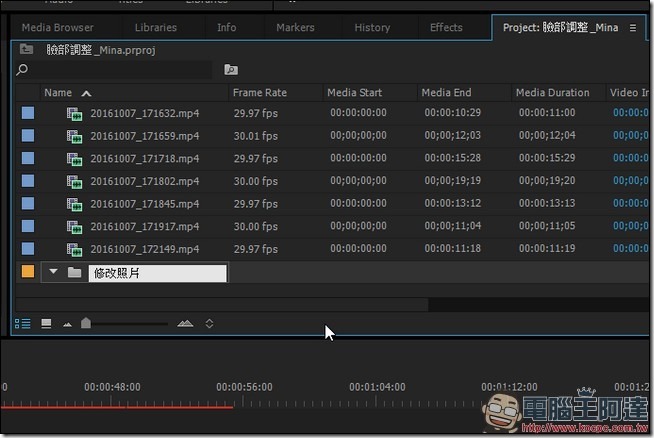Open the Project panel menu
Screen dimensions: 654x438
tap(632, 28)
